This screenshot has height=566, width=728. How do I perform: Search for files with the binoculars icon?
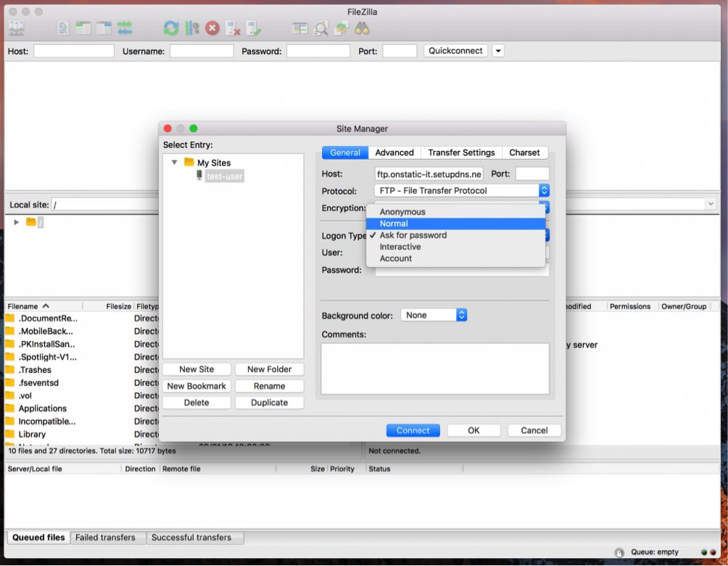pyautogui.click(x=362, y=29)
